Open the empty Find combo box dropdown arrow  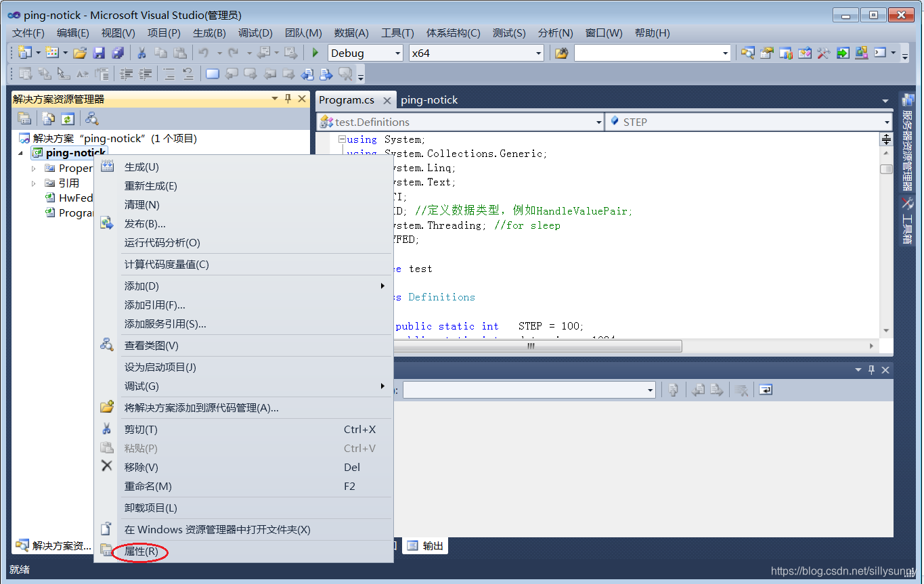pyautogui.click(x=725, y=53)
